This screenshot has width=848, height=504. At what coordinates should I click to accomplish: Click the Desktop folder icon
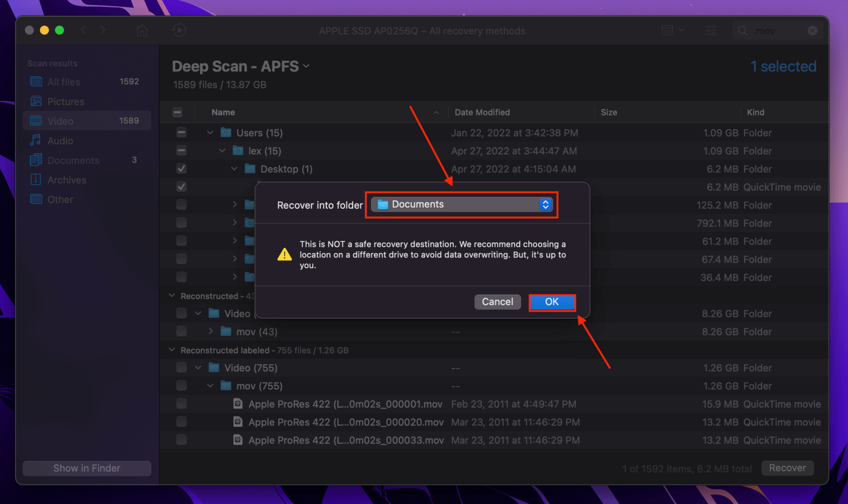pos(250,169)
